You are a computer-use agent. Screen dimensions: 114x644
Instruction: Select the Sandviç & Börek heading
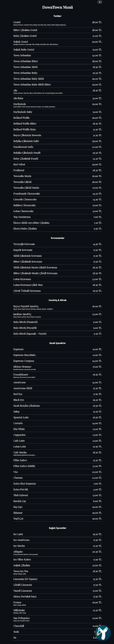coord(57,300)
